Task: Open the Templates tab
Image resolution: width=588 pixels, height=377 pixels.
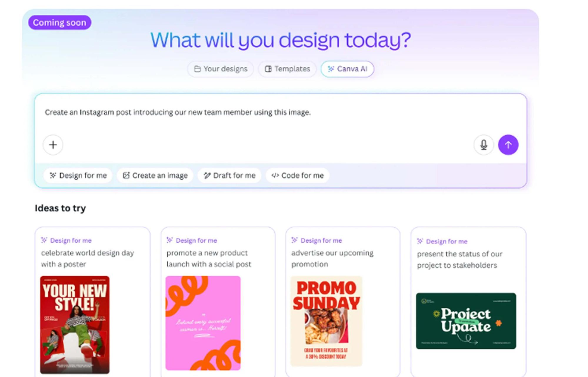Action: (x=287, y=69)
